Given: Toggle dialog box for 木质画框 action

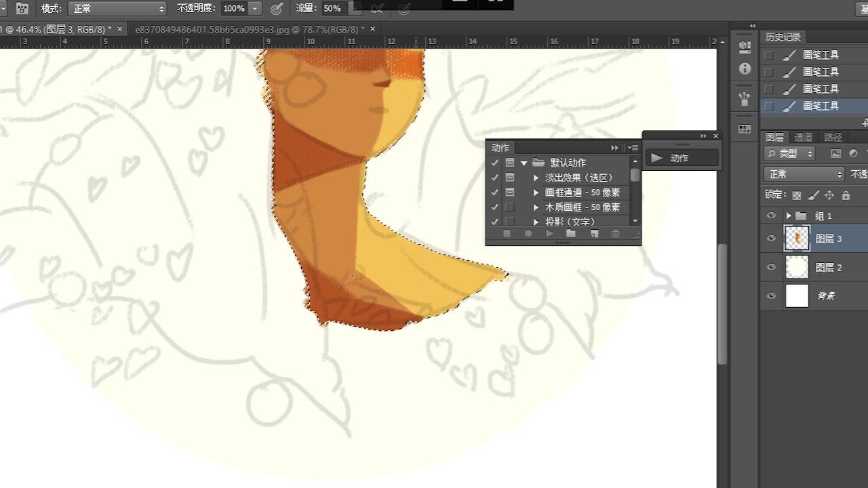Looking at the screenshot, I should (x=510, y=207).
